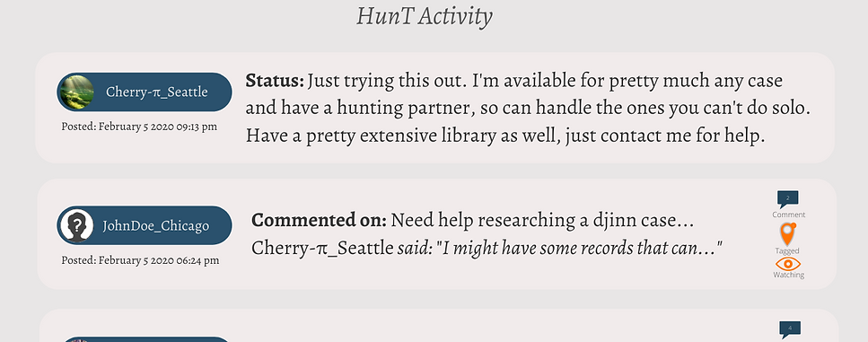Click the Comment label under the bubble icon
Image resolution: width=868 pixels, height=342 pixels.
click(x=789, y=215)
